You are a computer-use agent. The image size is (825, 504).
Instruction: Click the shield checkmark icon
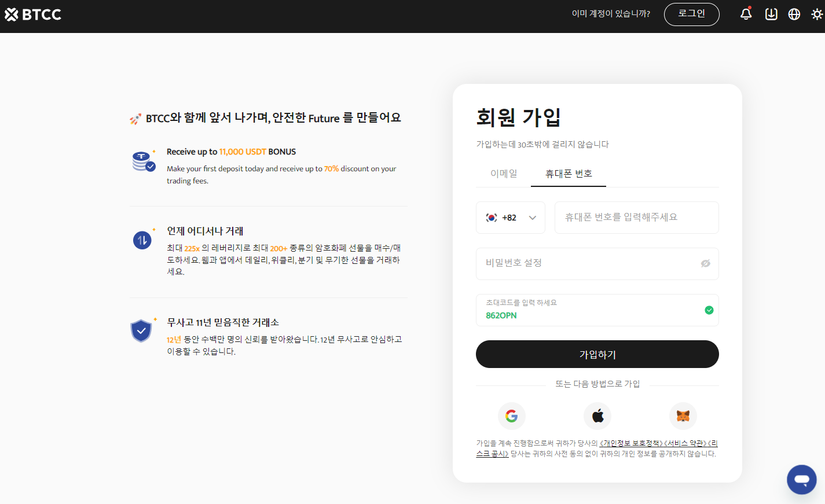coord(141,331)
